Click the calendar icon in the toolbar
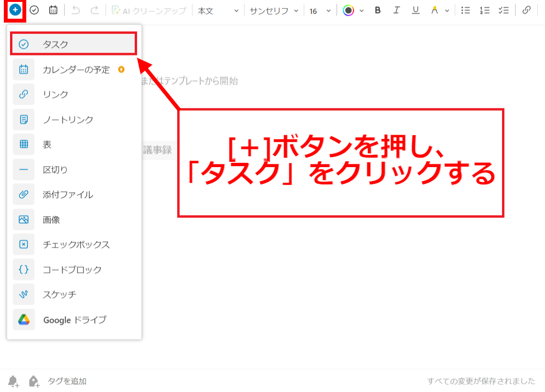The image size is (545, 392). (53, 10)
